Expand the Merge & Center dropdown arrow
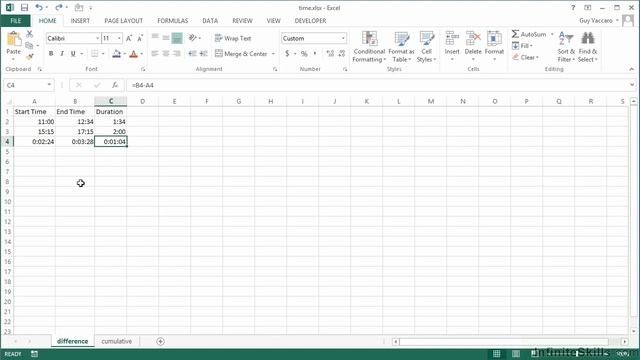 273,53
